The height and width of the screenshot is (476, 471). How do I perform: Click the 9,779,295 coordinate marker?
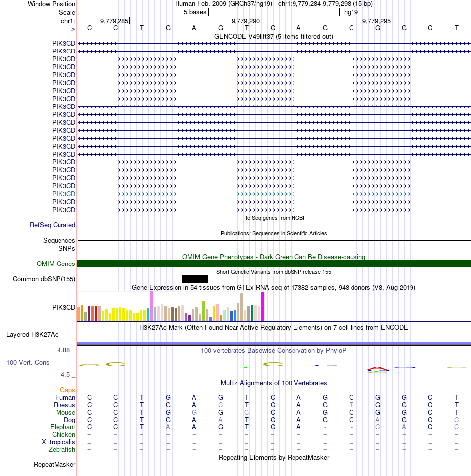[377, 21]
